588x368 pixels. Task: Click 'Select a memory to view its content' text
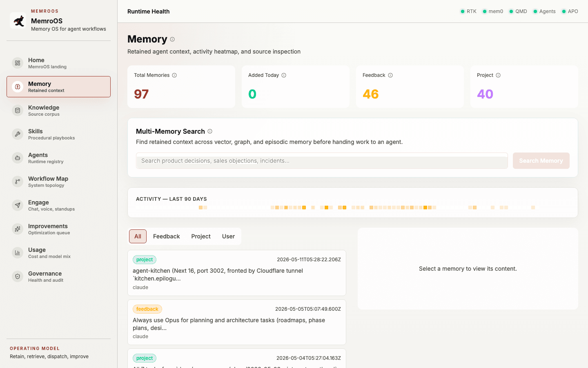(x=468, y=269)
